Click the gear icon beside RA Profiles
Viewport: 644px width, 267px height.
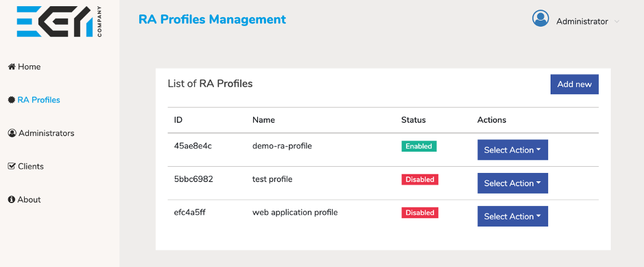click(x=12, y=100)
